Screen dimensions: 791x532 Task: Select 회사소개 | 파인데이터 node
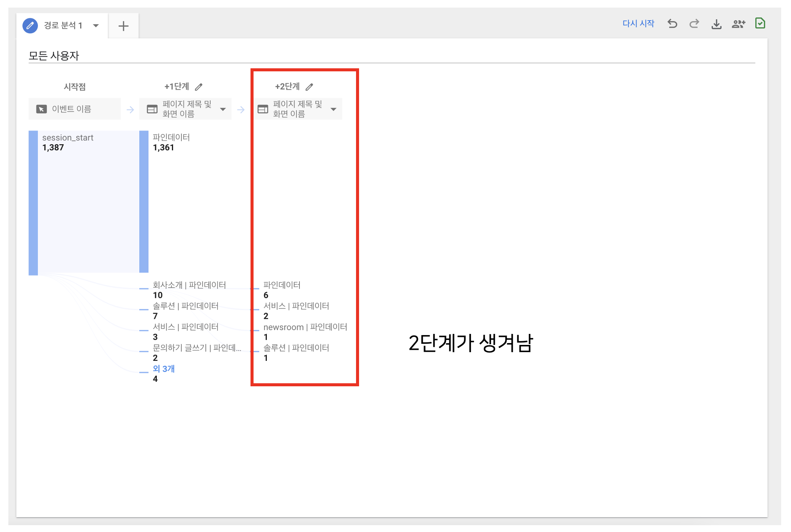tap(189, 285)
